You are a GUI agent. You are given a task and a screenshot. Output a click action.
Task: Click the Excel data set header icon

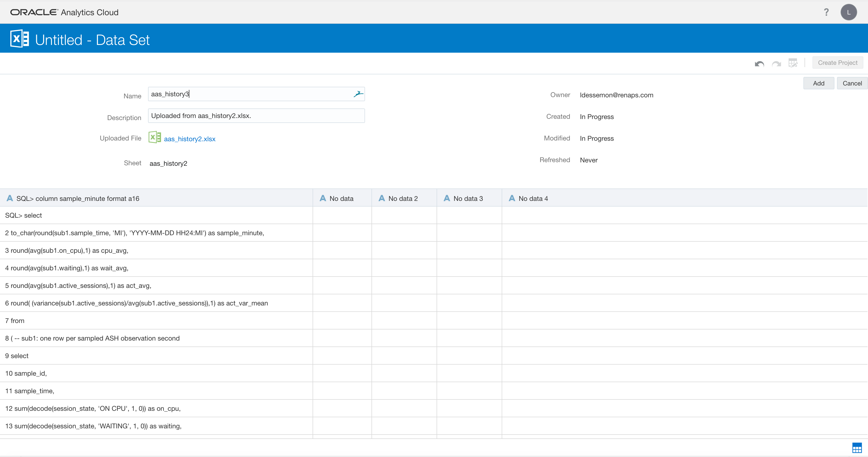20,39
